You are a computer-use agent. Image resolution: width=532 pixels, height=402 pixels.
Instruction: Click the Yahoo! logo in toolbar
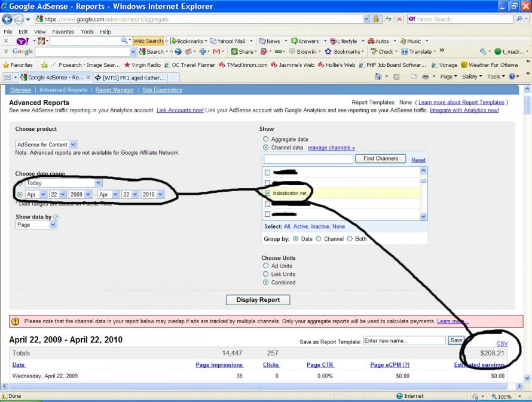[23, 41]
